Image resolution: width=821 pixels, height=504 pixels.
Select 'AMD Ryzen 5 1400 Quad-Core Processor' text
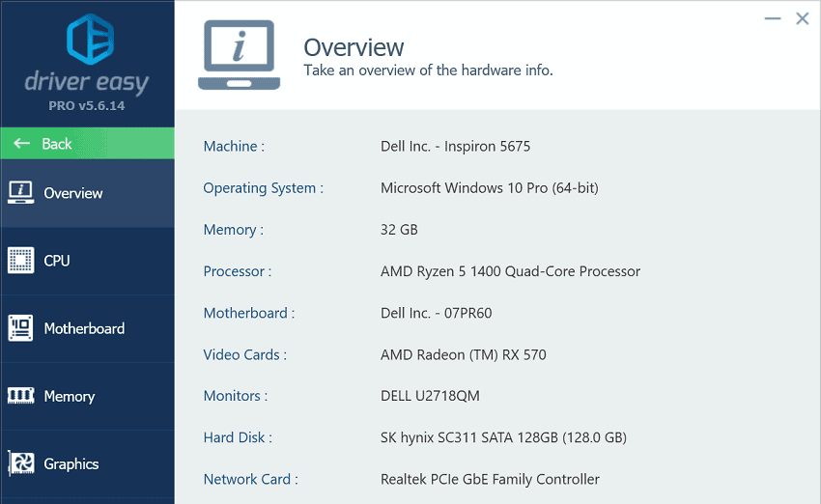[510, 271]
